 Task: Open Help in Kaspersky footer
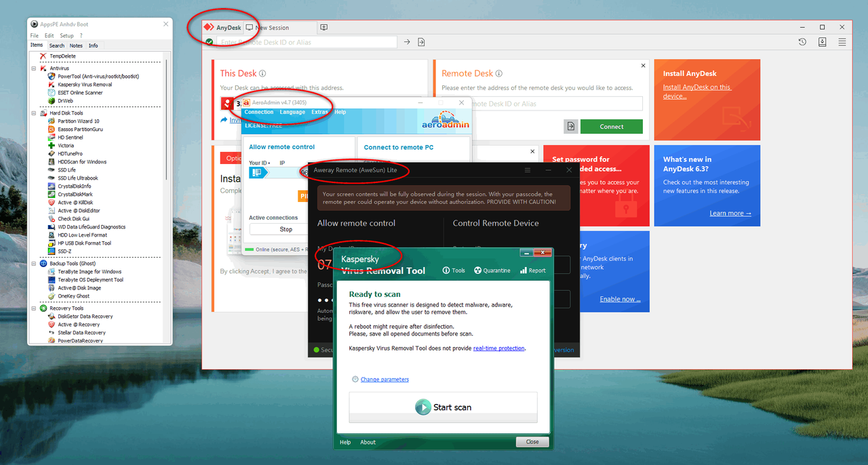tap(345, 442)
